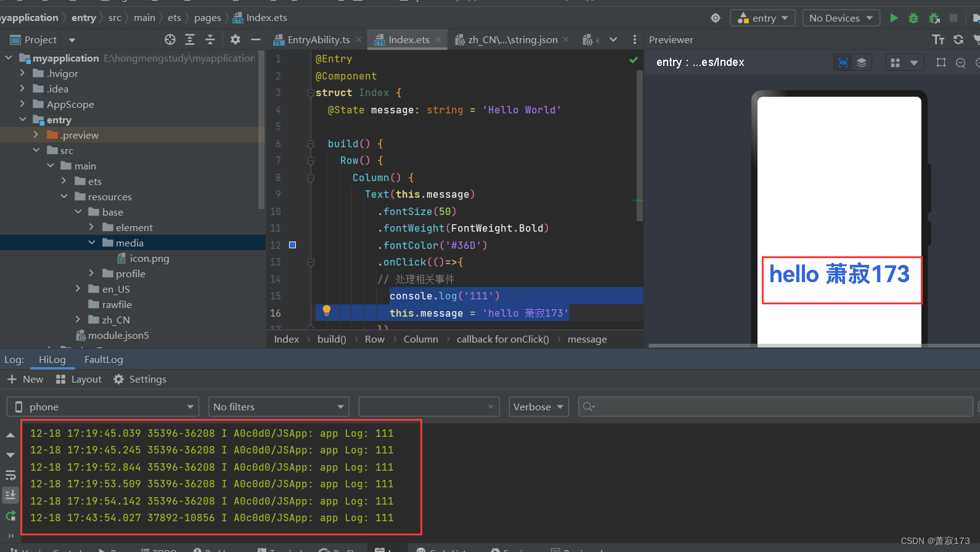Open the log Settings button
980x552 pixels.
coord(140,379)
